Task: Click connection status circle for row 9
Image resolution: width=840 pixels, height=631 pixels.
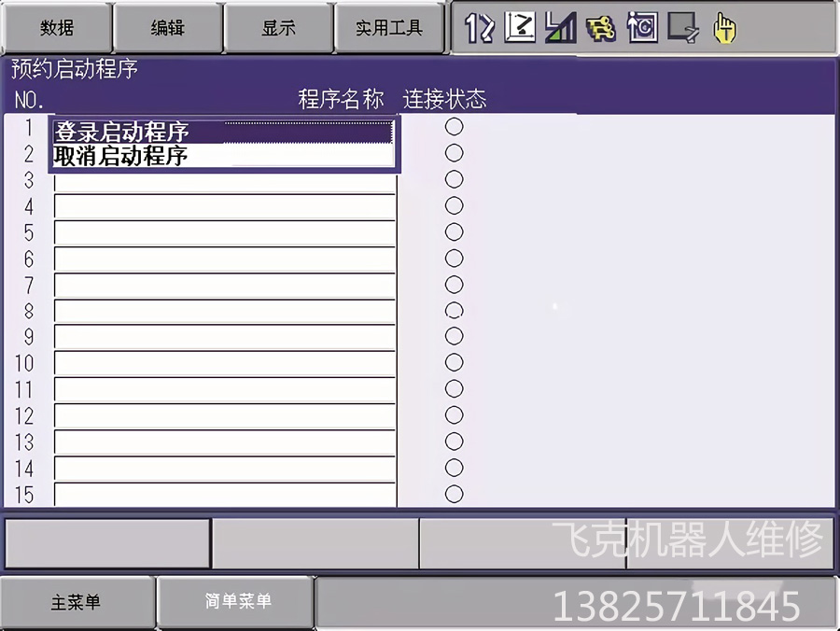Action: (455, 336)
